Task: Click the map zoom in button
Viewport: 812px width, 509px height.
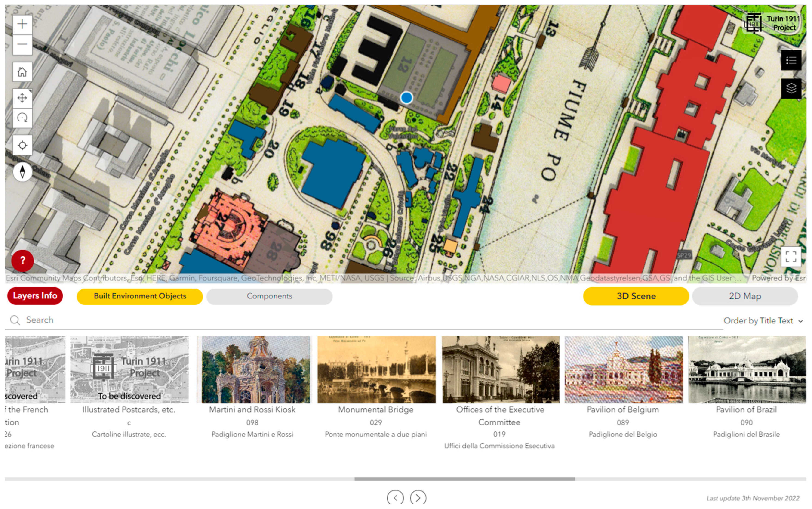Action: point(22,24)
